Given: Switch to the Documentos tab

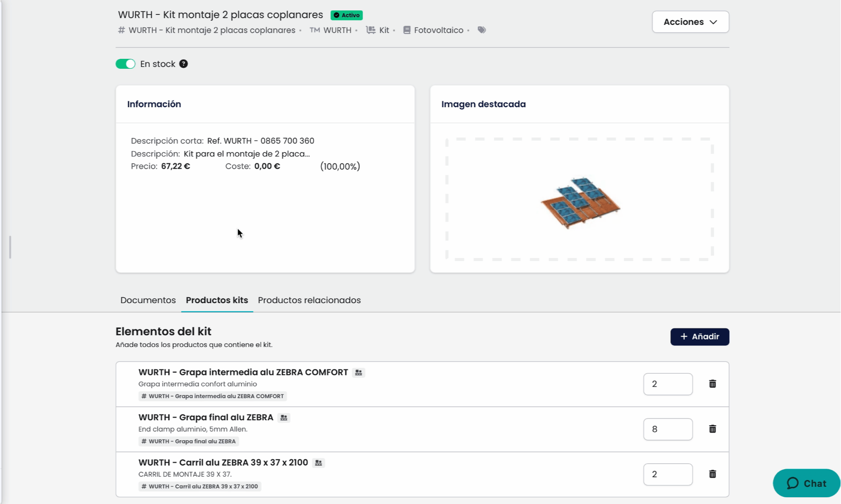Looking at the screenshot, I should pos(148,300).
